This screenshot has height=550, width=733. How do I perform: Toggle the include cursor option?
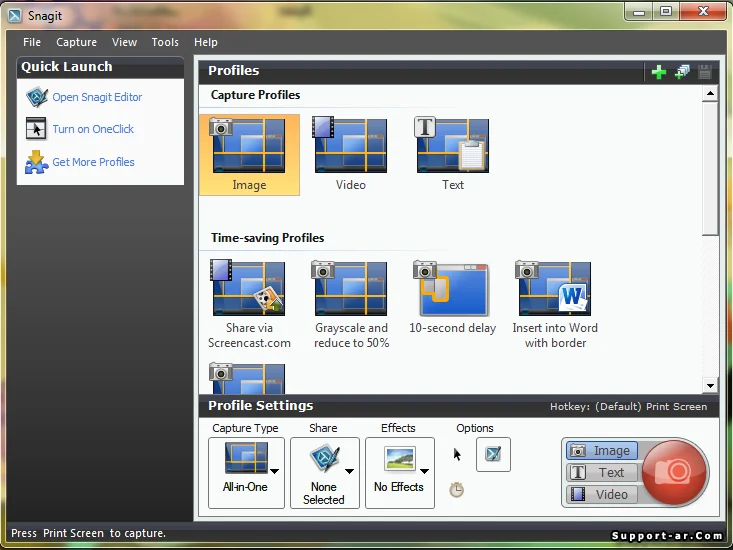(458, 455)
